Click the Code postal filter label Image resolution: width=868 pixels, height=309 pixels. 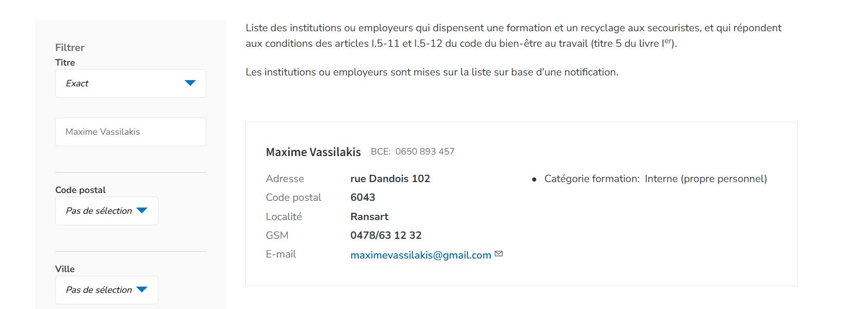80,190
